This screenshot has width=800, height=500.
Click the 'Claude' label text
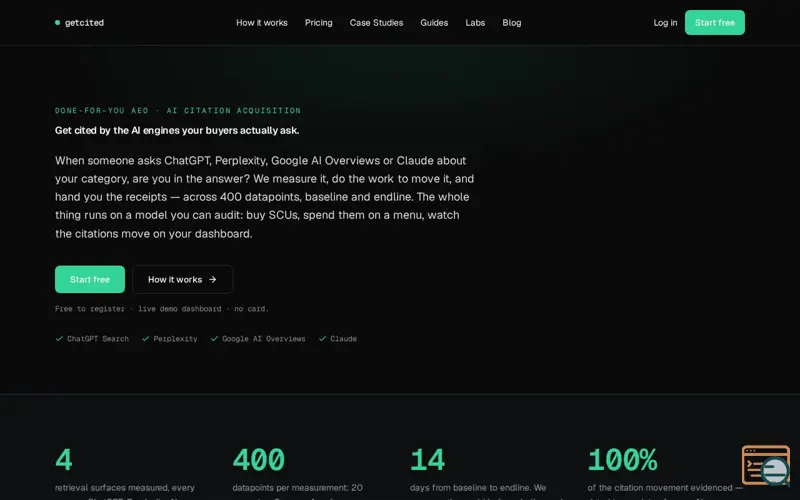tap(343, 339)
